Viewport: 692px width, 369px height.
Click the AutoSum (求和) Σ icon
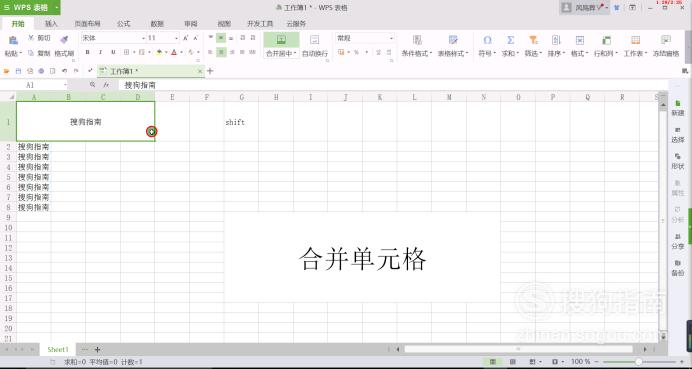tap(510, 40)
